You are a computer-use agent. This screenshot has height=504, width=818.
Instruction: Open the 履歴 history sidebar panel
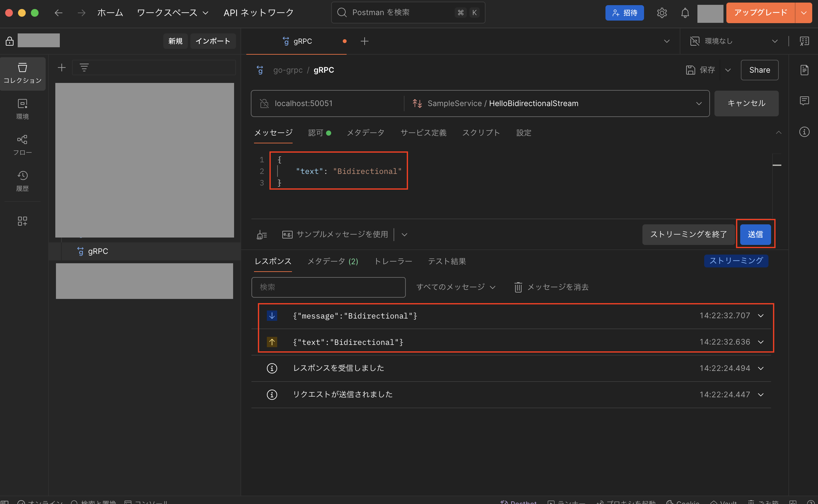click(23, 181)
